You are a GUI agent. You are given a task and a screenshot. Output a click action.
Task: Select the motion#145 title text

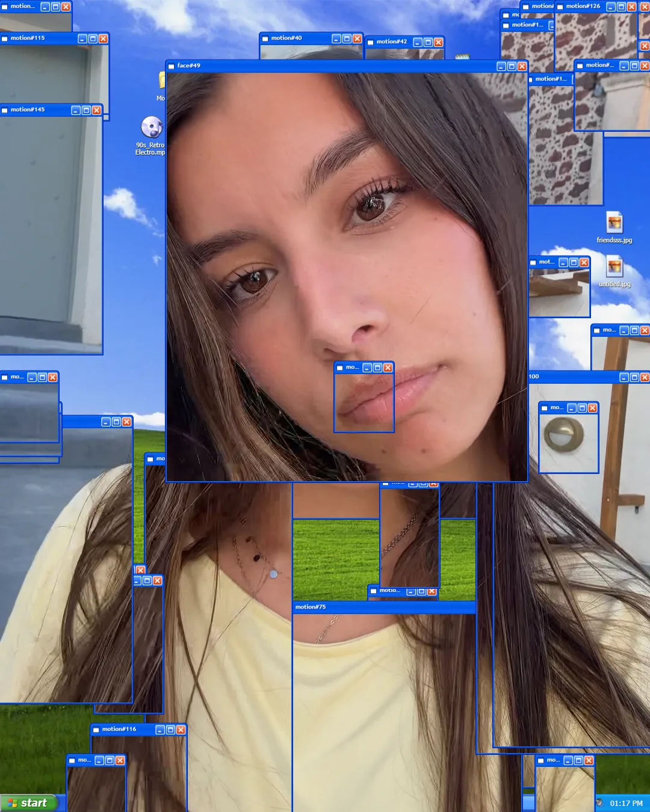click(28, 109)
